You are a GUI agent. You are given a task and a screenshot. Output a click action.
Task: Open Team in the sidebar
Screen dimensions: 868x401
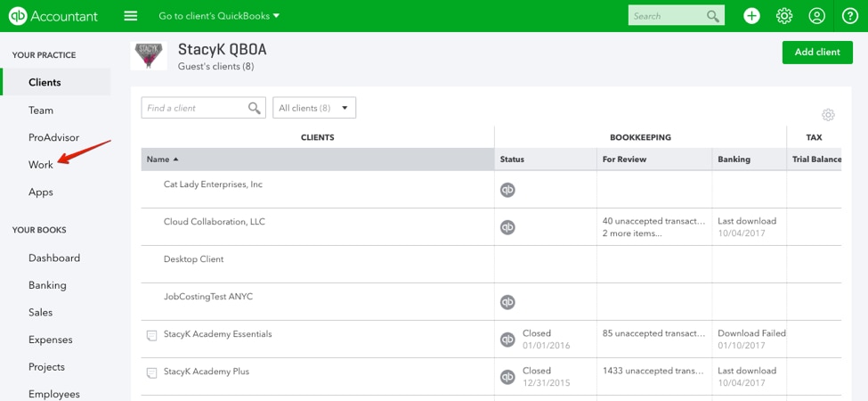[41, 110]
